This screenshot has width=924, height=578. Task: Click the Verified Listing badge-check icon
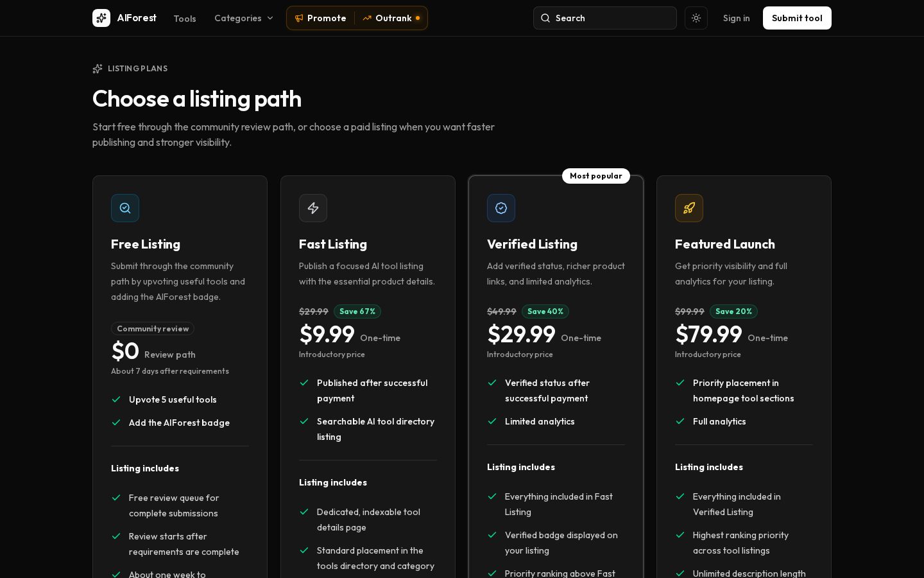click(x=501, y=208)
